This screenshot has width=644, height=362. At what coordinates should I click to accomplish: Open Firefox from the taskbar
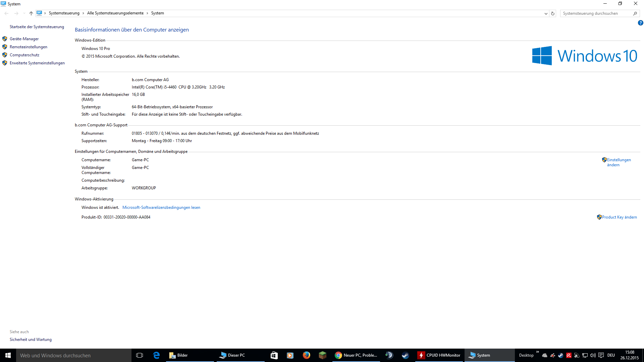click(306, 355)
